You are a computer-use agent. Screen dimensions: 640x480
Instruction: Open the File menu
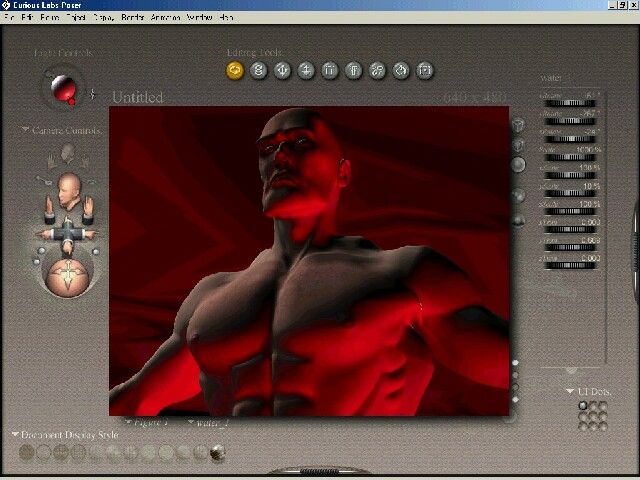coord(9,18)
